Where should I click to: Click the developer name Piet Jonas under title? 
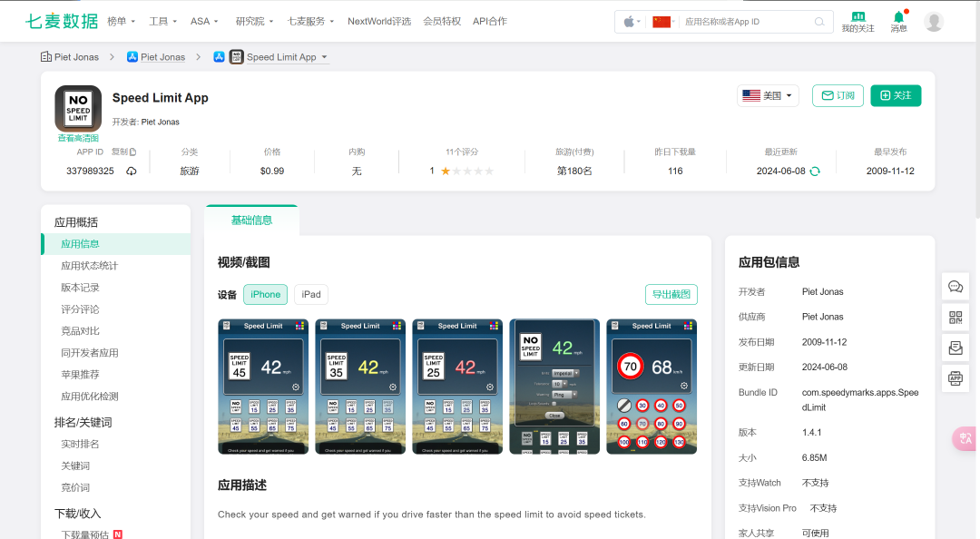tap(160, 122)
